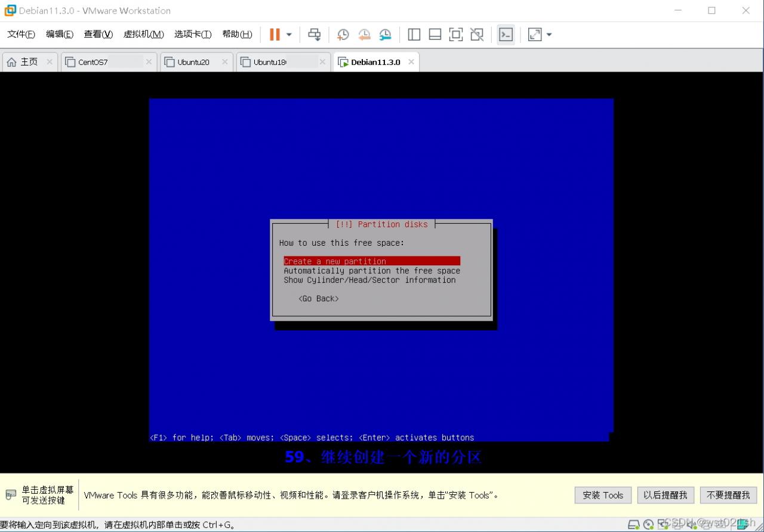Click the hard disk status icon
The width and height of the screenshot is (764, 532).
click(634, 525)
